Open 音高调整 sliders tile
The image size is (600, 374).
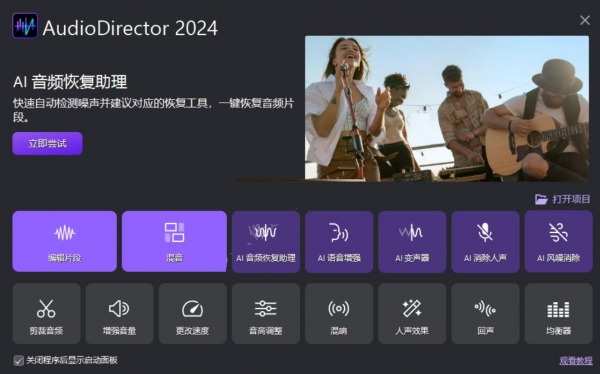point(266,314)
